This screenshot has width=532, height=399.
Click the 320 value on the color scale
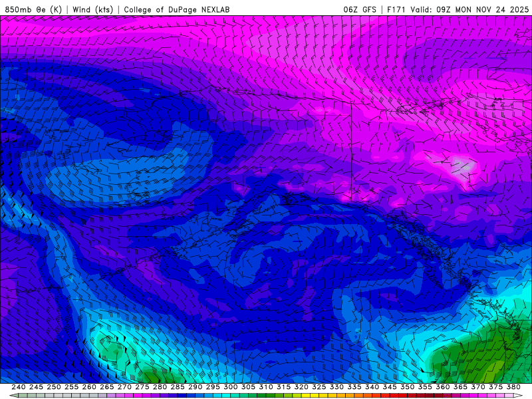point(301,387)
